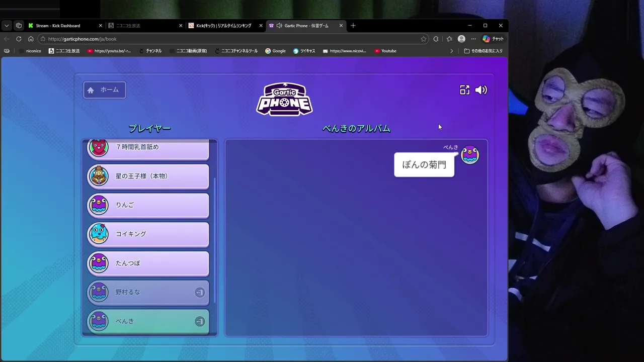This screenshot has height=362, width=644.
Task: Mute the Gartic Phone tab audio icon
Action: pyautogui.click(x=279, y=26)
